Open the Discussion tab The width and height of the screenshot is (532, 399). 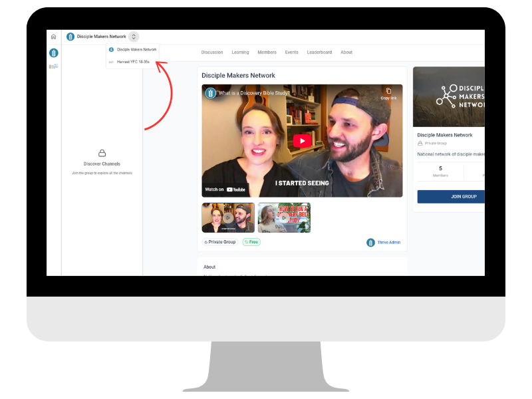click(x=212, y=53)
